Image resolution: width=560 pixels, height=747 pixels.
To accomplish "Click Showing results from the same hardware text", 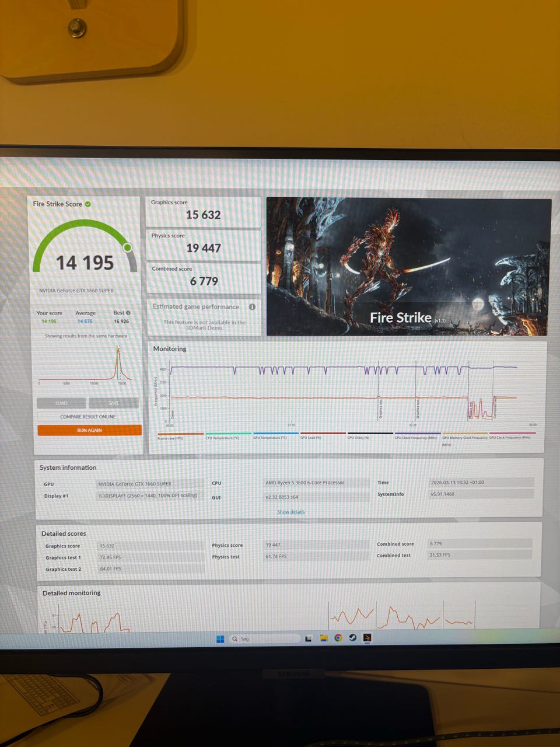I will 86,336.
